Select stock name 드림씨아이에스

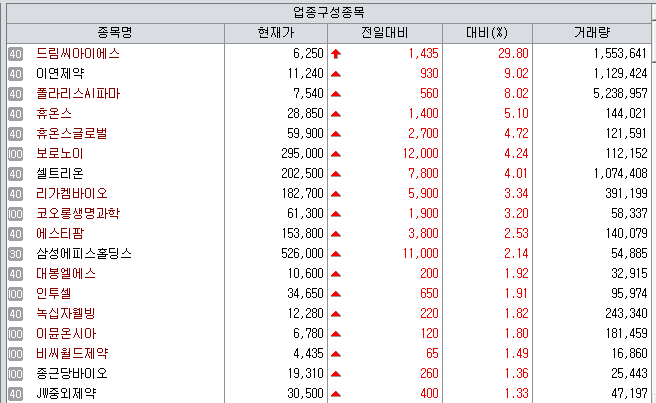coord(78,54)
